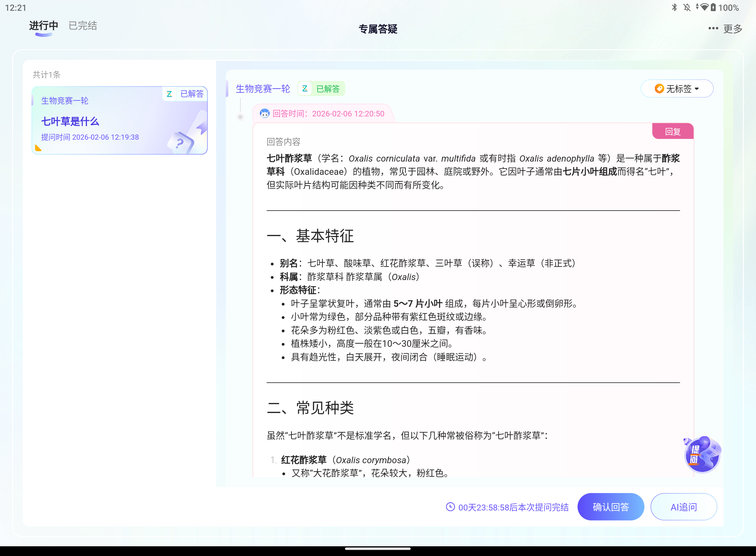The image size is (756, 556).
Task: Click the Z badge on the 生物竞赛一轮 question card
Action: [x=169, y=94]
